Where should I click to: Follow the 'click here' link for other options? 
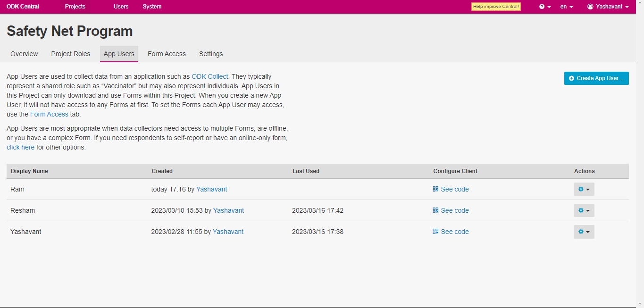(20, 147)
